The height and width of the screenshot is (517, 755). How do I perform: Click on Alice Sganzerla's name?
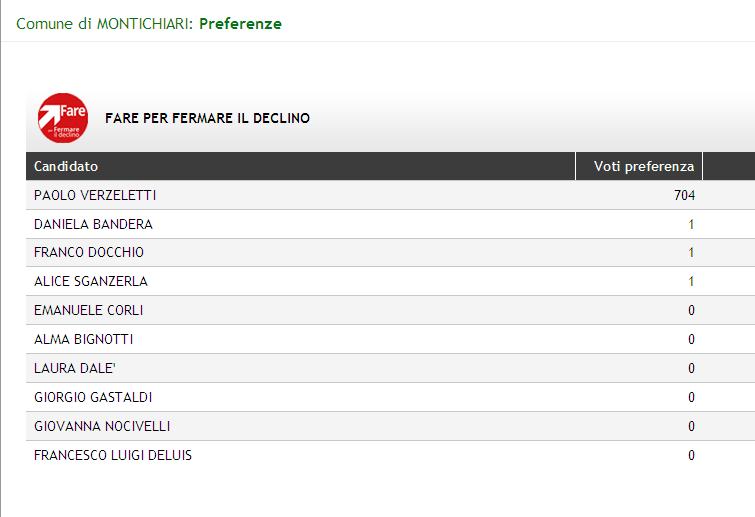pyautogui.click(x=90, y=282)
